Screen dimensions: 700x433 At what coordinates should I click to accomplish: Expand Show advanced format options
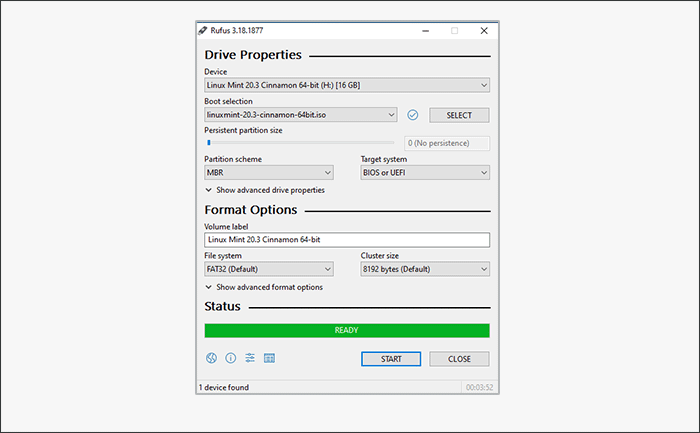(264, 287)
